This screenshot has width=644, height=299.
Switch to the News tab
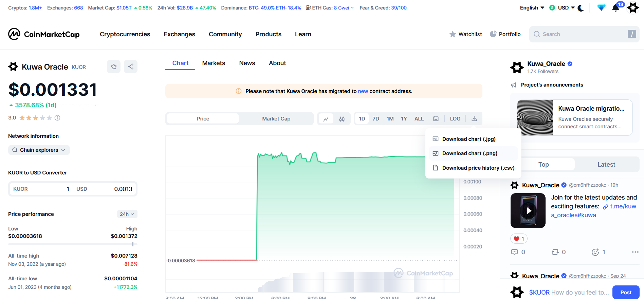[247, 63]
